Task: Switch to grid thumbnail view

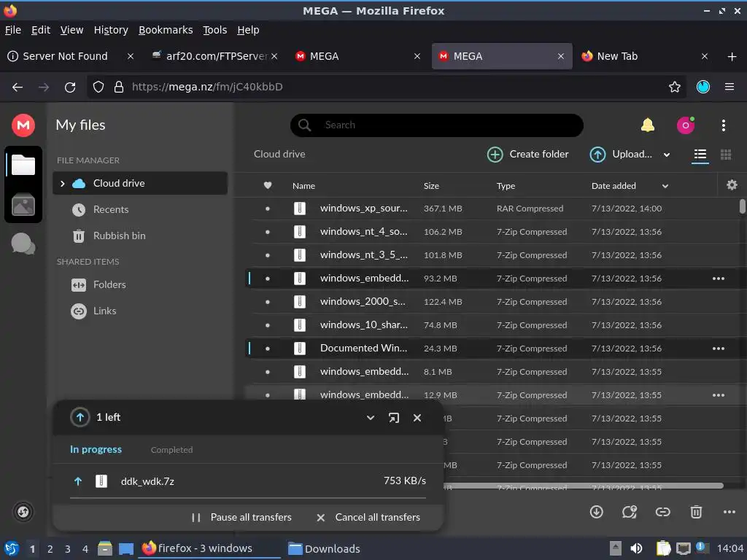Action: tap(726, 155)
